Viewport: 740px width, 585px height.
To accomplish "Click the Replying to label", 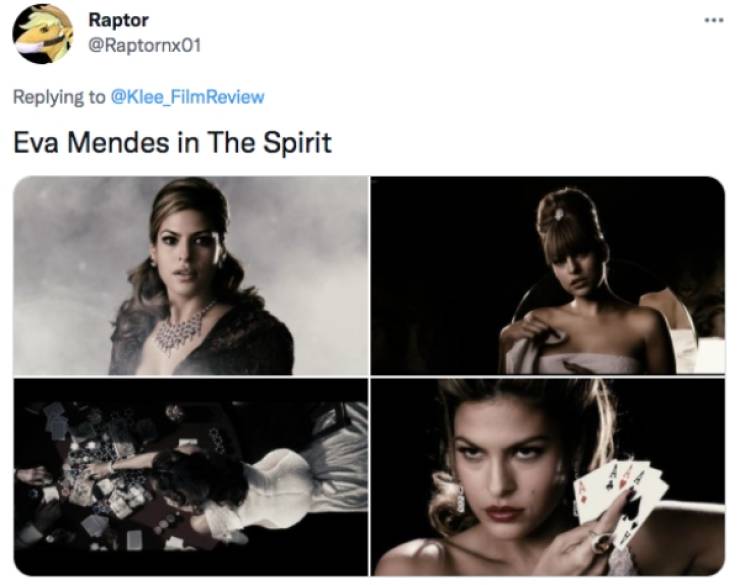I will pyautogui.click(x=59, y=97).
